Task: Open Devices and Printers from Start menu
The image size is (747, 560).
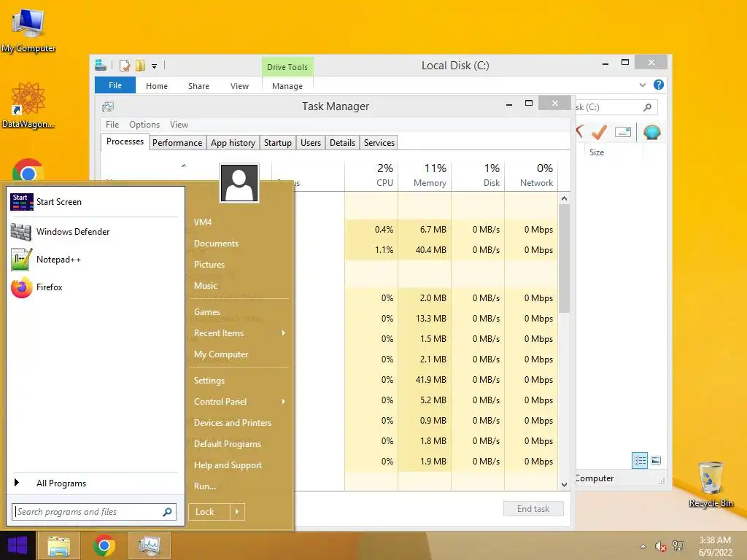Action: tap(233, 423)
